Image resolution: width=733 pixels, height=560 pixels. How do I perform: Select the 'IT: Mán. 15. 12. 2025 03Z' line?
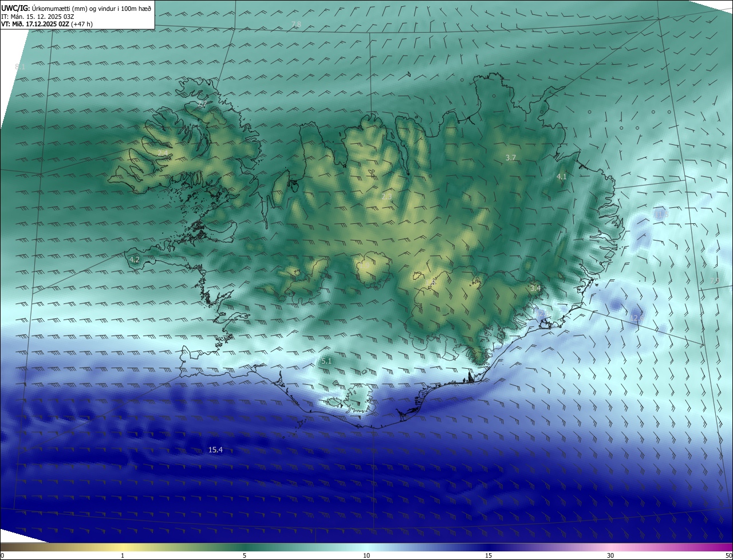37,16
